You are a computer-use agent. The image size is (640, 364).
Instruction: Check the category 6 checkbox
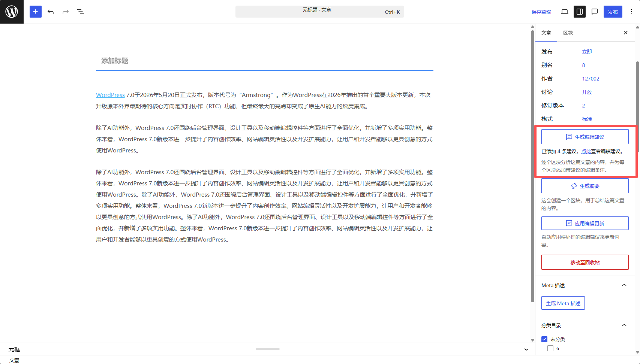(550, 348)
